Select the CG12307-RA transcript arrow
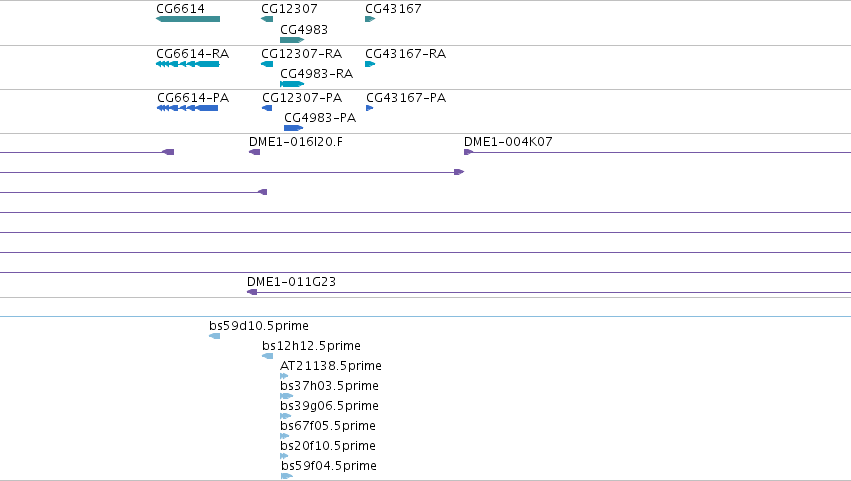Viewport: 851px width, 481px height. [x=267, y=64]
